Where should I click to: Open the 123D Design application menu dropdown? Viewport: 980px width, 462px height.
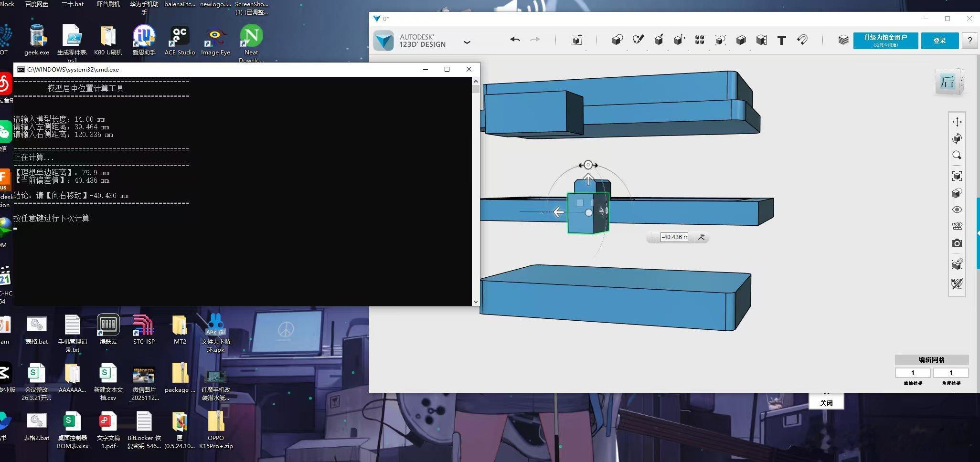467,42
